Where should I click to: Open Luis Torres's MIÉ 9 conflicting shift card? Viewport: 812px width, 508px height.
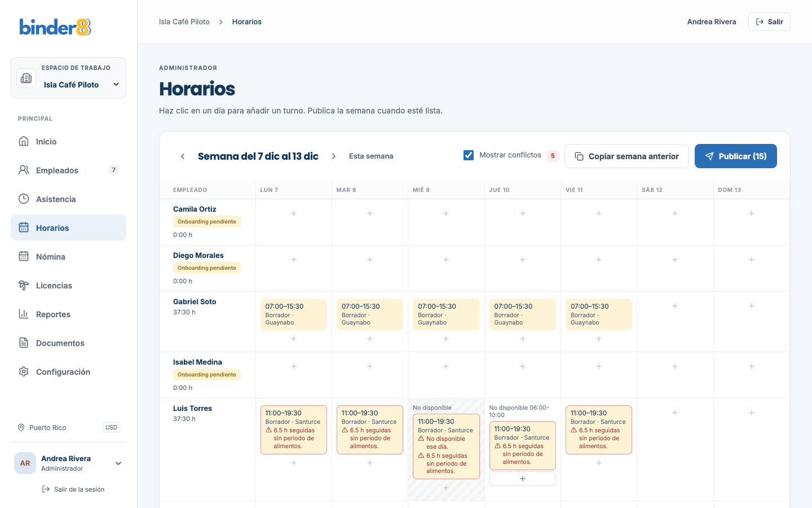[446, 446]
